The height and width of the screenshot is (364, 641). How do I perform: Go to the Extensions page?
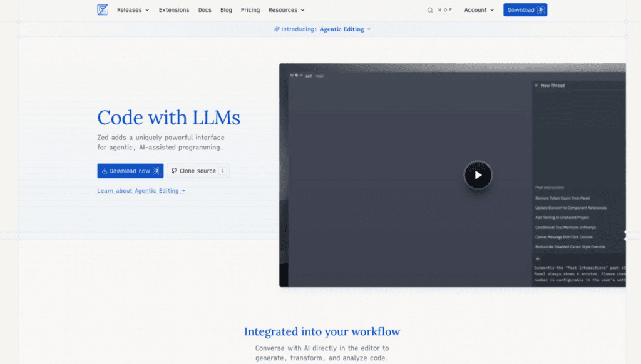click(x=174, y=10)
